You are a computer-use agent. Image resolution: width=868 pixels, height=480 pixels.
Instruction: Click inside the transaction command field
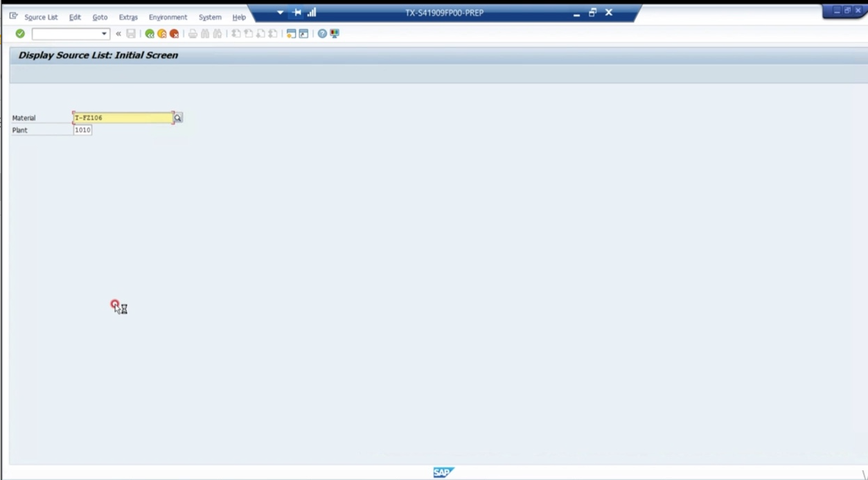pos(67,33)
